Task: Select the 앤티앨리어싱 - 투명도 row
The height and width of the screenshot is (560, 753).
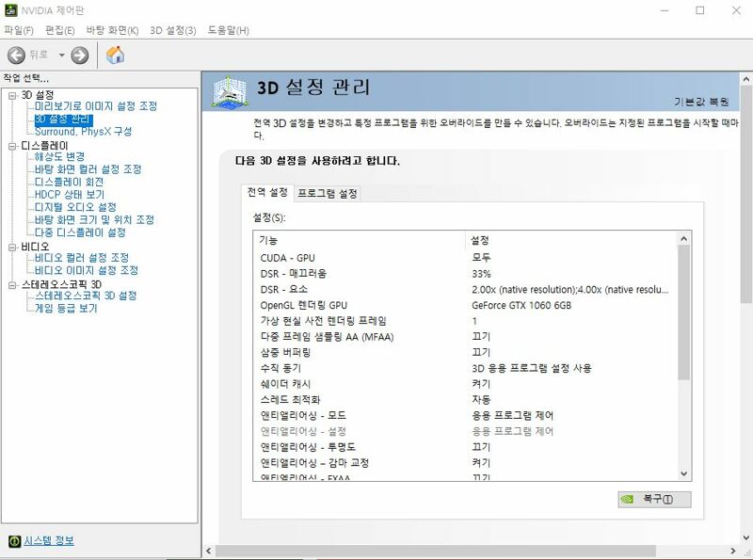Action: pos(465,447)
